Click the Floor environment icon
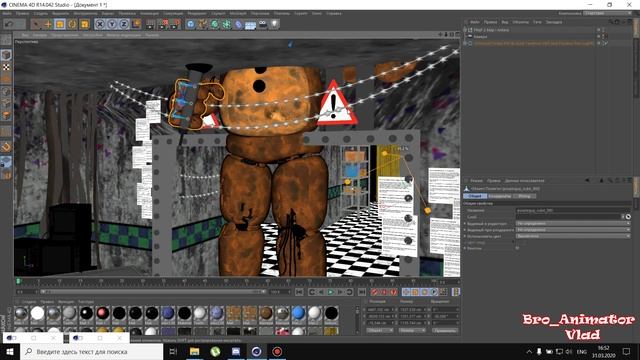 [251, 25]
